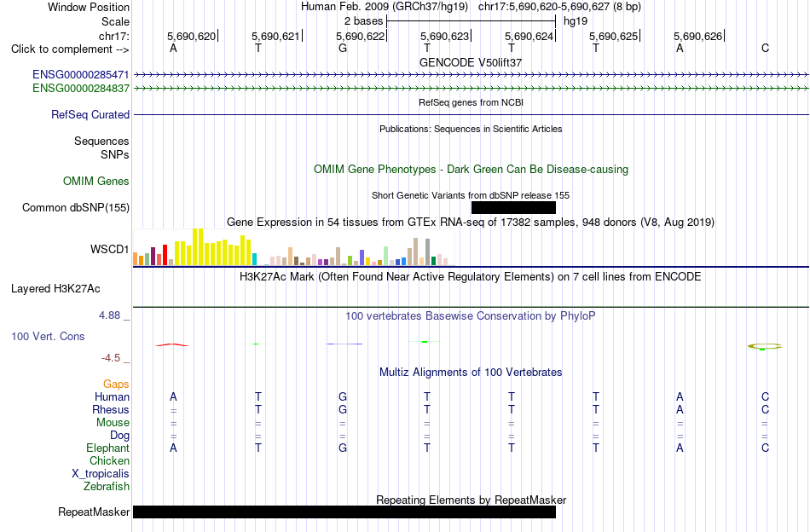810x532 pixels.
Task: Open the WSCD1 GTEx expression label
Action: 109,250
